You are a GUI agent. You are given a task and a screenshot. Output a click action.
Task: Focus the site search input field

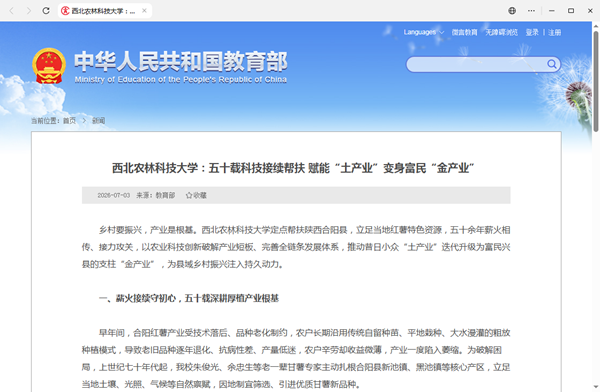(x=476, y=64)
